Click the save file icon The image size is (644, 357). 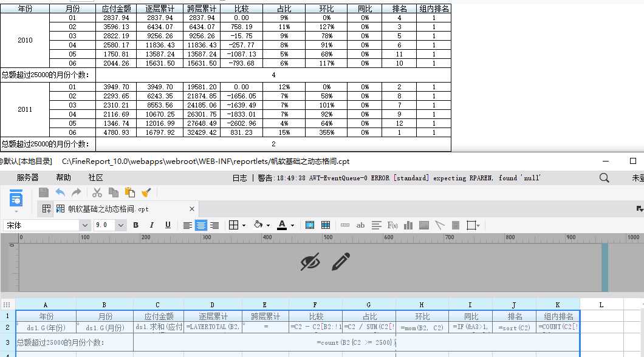click(x=44, y=192)
